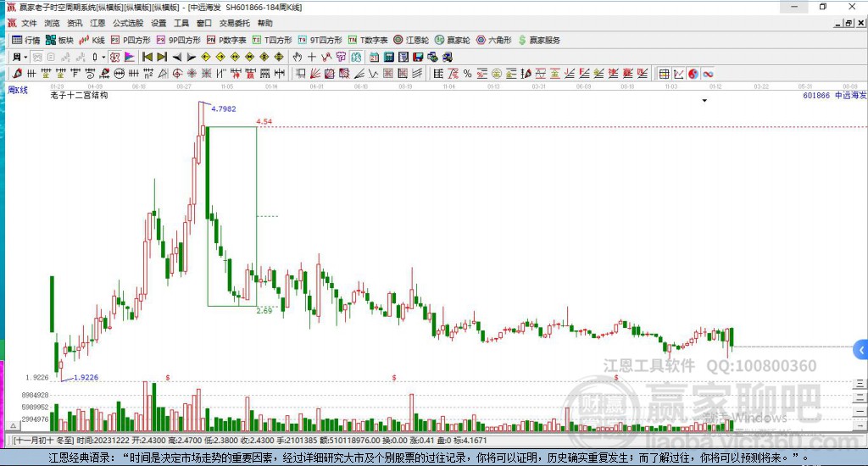This screenshot has height=466, width=868.
Task: Click the 赢家服务 service button
Action: (540, 40)
